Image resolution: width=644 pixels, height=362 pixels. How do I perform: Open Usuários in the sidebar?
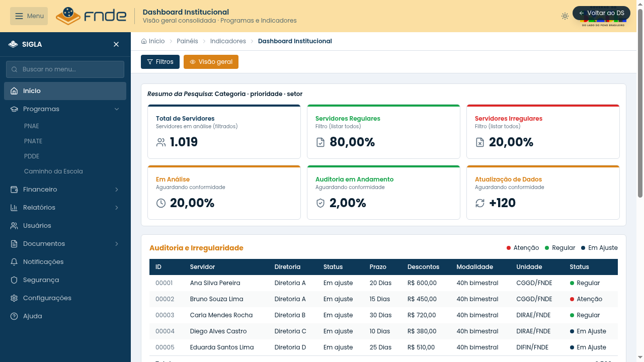point(65,226)
